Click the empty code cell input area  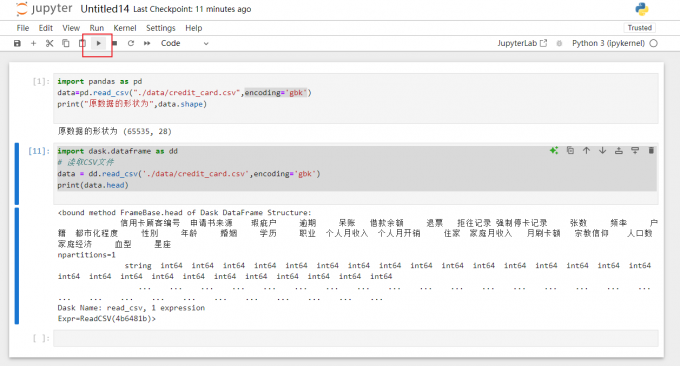coord(356,338)
